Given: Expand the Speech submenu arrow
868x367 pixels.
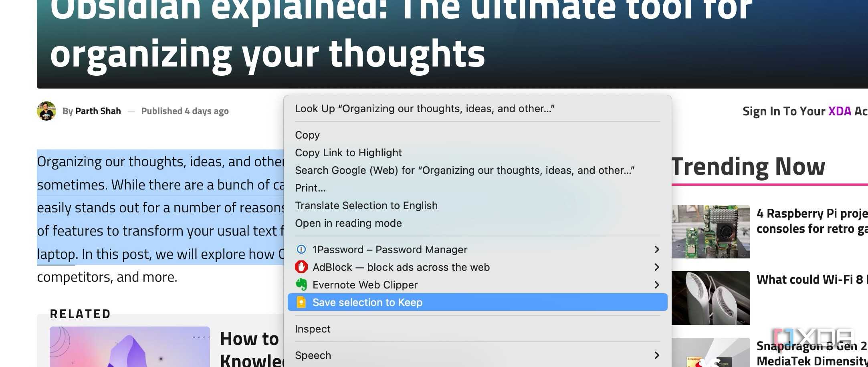Looking at the screenshot, I should pyautogui.click(x=656, y=355).
